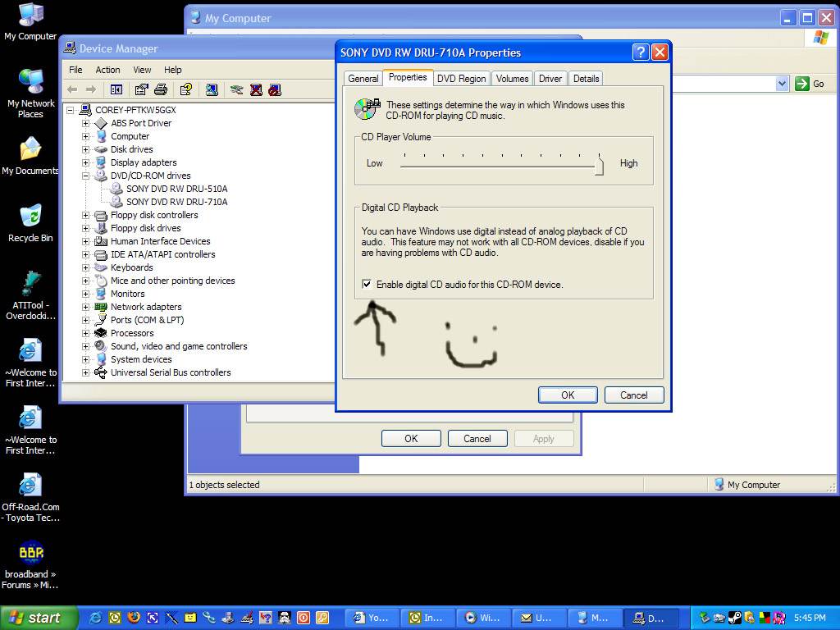This screenshot has height=630, width=840.
Task: Switch to the Driver tab
Action: click(550, 79)
